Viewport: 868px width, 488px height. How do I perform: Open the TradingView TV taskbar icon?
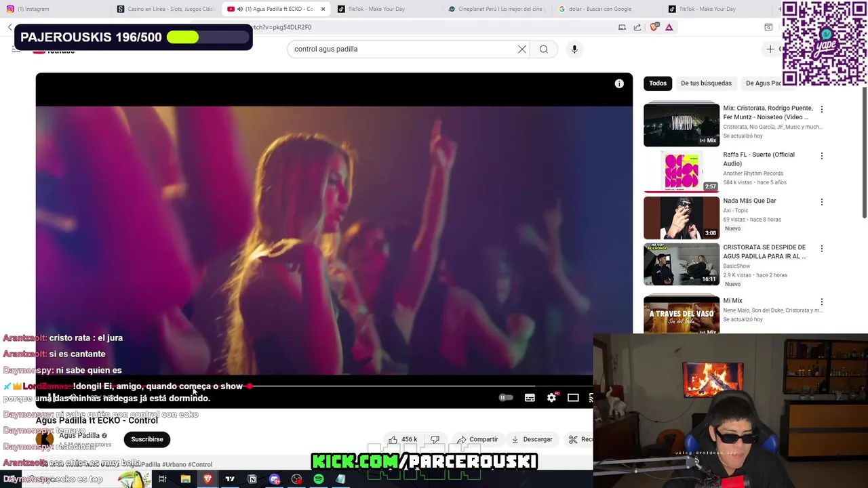click(230, 479)
